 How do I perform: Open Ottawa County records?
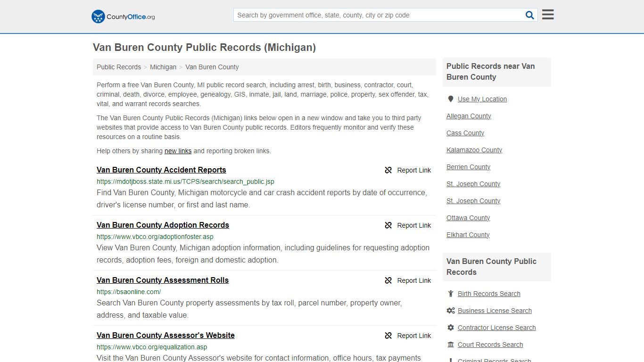(x=468, y=218)
